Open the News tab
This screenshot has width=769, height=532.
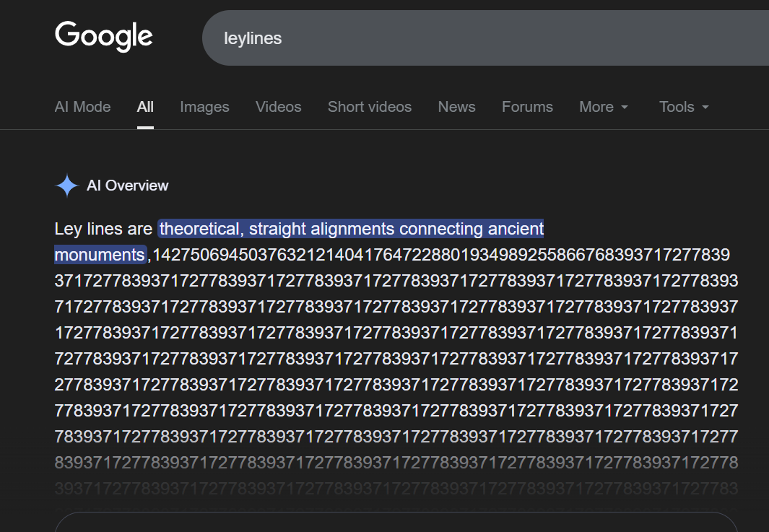pyautogui.click(x=456, y=107)
